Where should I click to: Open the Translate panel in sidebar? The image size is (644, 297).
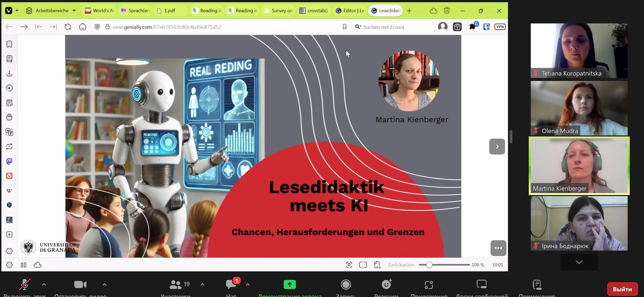pyautogui.click(x=9, y=132)
